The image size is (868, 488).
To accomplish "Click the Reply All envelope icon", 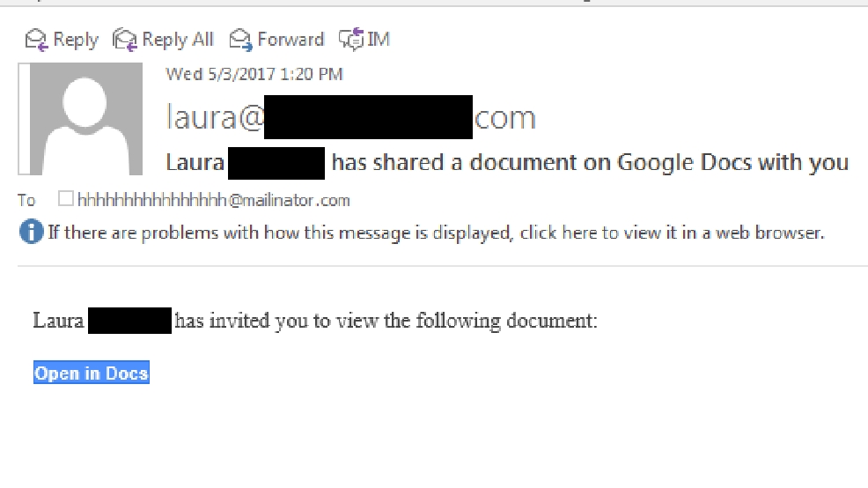I will [124, 40].
